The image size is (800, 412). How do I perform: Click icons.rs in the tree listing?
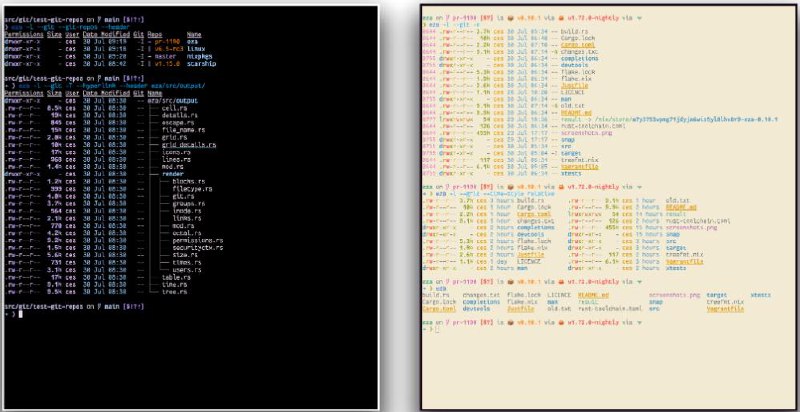tap(176, 152)
